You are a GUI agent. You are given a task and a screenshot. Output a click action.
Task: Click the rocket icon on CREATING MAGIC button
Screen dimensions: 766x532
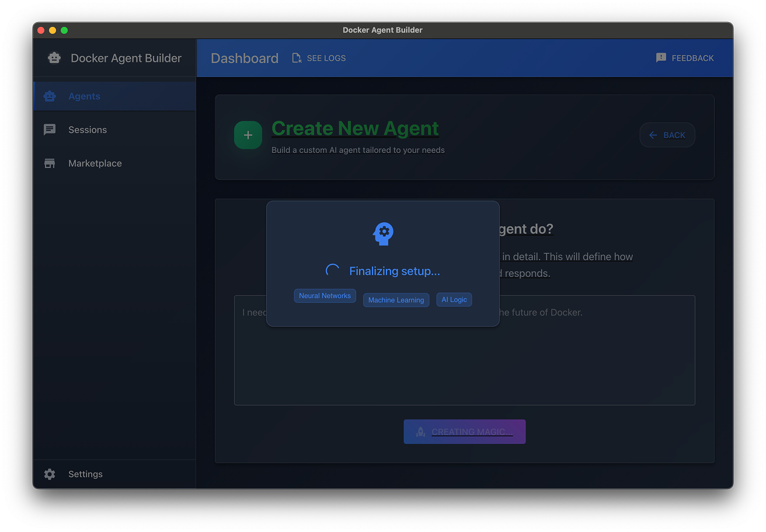point(420,432)
